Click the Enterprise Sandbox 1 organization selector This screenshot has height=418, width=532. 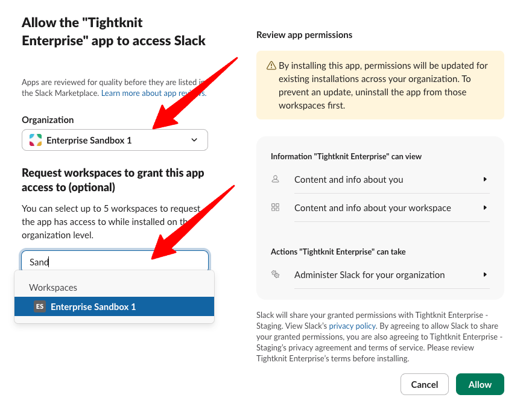(x=115, y=140)
